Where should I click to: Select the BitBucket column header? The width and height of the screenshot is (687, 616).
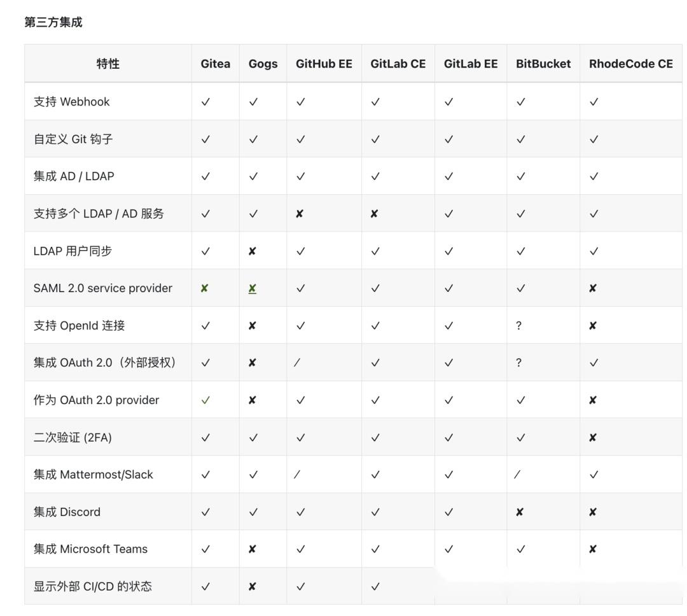click(543, 63)
